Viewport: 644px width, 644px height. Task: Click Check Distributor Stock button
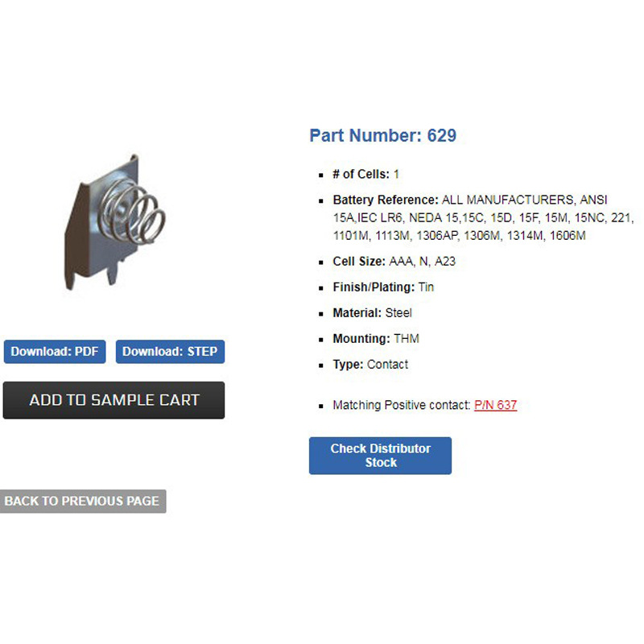click(380, 456)
